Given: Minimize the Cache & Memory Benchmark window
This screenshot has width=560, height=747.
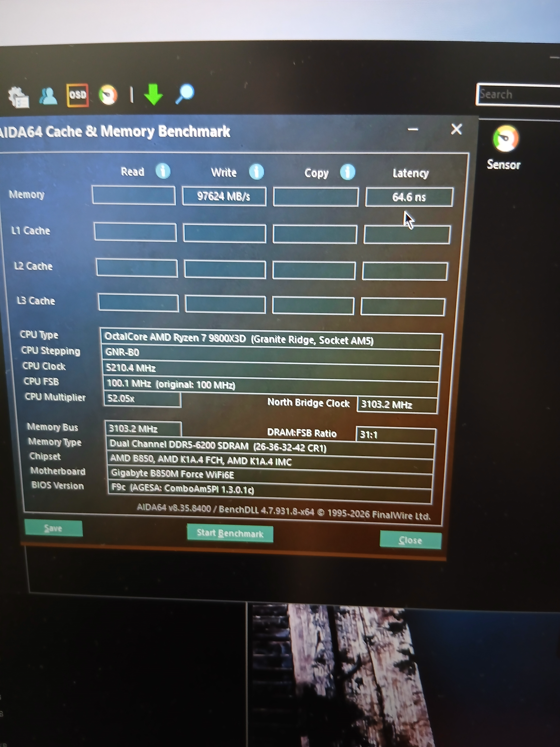Looking at the screenshot, I should (x=413, y=130).
